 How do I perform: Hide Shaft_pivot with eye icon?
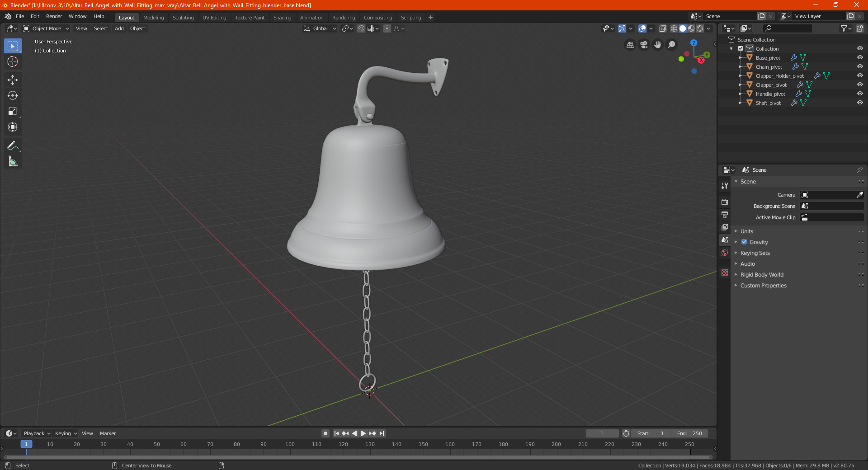coord(860,103)
